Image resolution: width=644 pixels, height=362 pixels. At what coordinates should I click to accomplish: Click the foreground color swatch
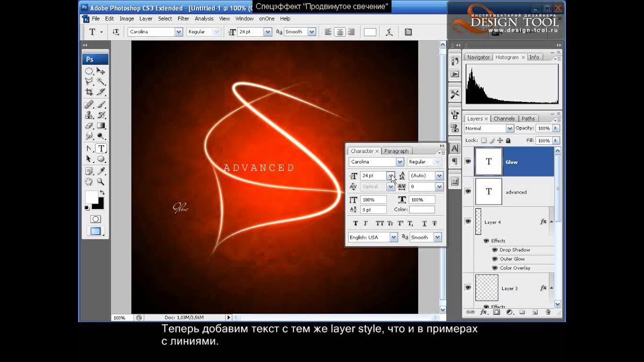(x=92, y=197)
